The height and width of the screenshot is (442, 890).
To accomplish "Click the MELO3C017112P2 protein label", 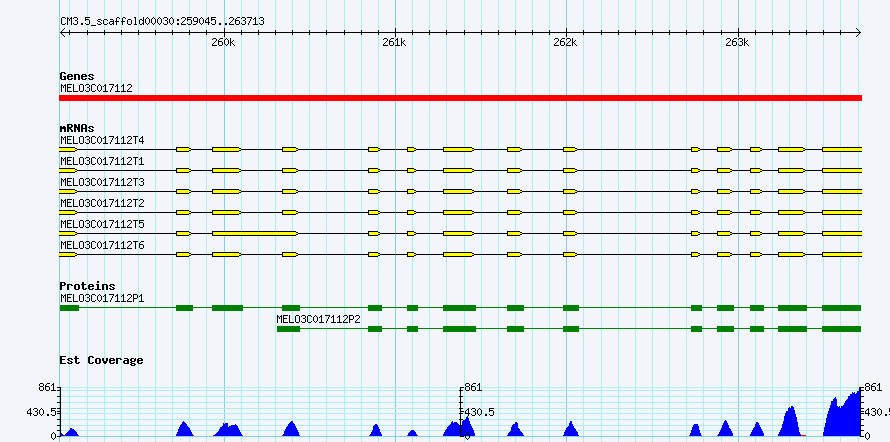I will pos(318,319).
